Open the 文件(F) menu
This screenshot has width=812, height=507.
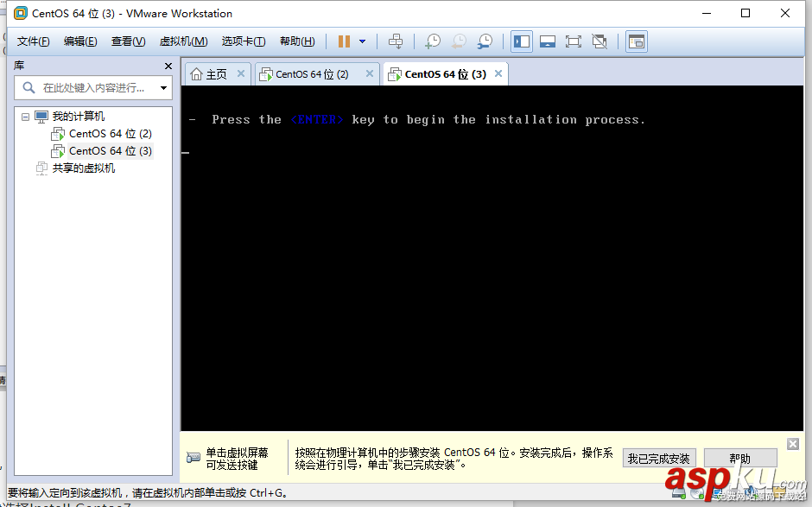coord(33,41)
